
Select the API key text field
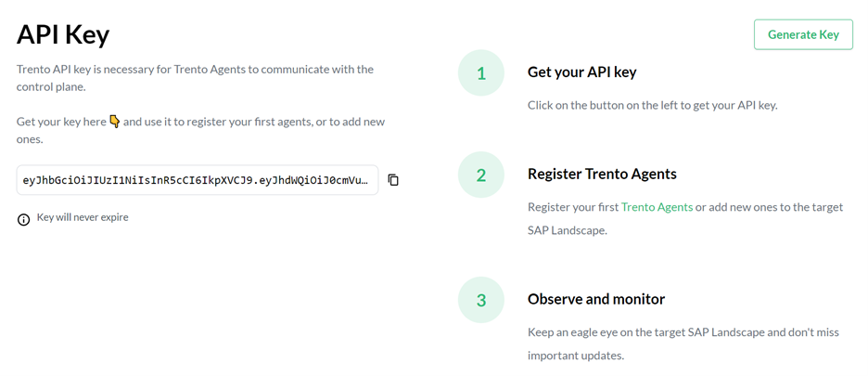(x=198, y=180)
